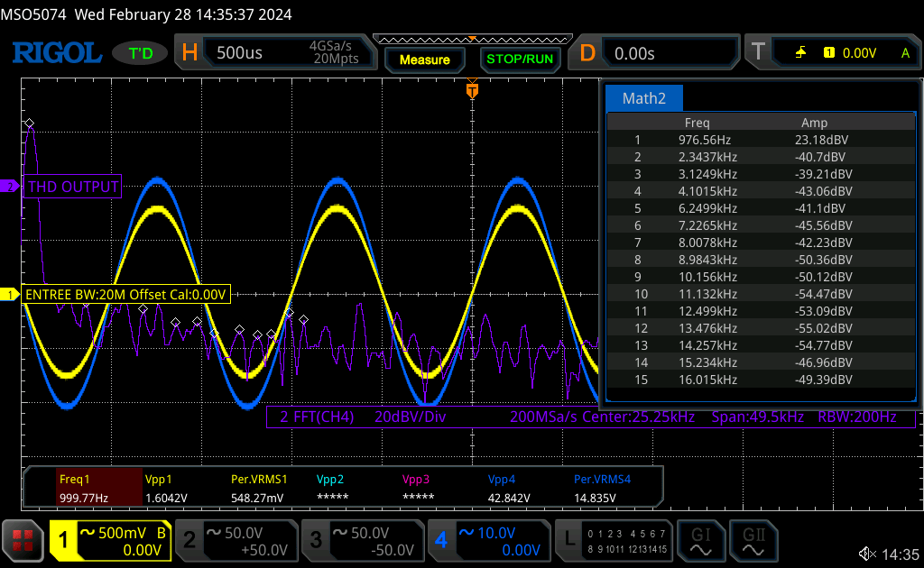
Task: Click the THD OUTPUT label
Action: (72, 186)
